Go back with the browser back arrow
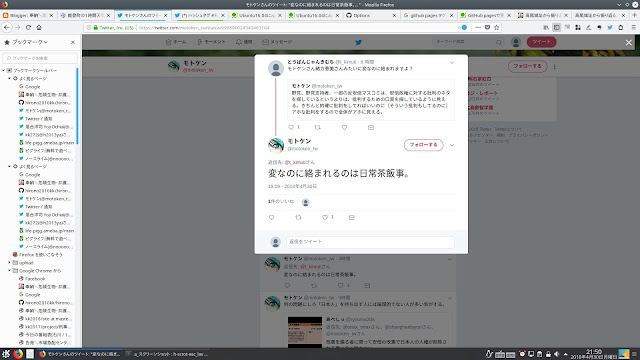The width and height of the screenshot is (640, 360). [7, 27]
